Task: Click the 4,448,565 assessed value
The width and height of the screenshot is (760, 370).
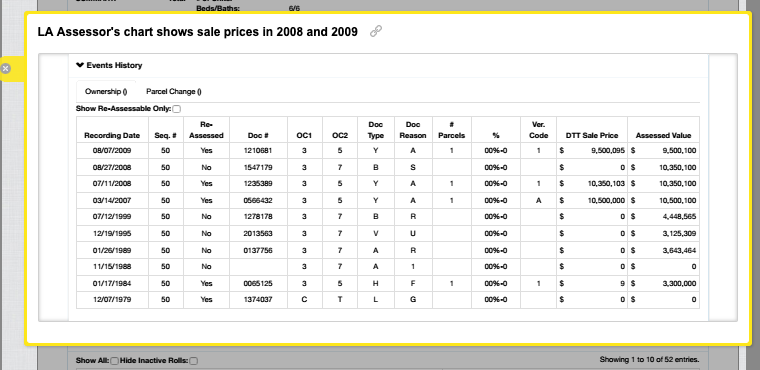Action: (680, 216)
